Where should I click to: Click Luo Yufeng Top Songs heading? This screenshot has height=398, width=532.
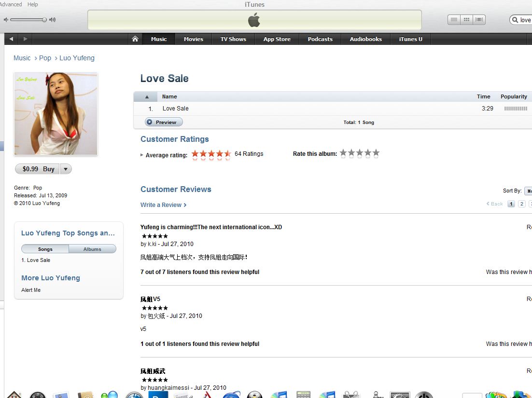68,233
